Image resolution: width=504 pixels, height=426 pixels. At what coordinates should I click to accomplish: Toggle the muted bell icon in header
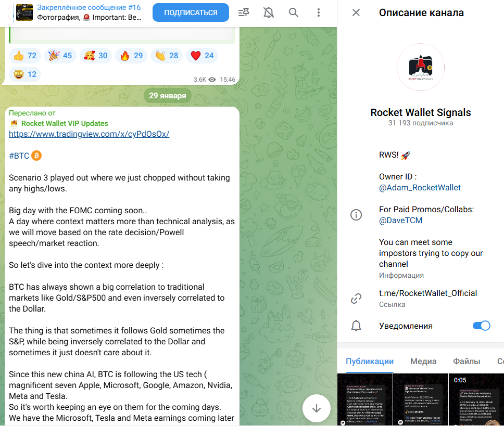click(268, 12)
